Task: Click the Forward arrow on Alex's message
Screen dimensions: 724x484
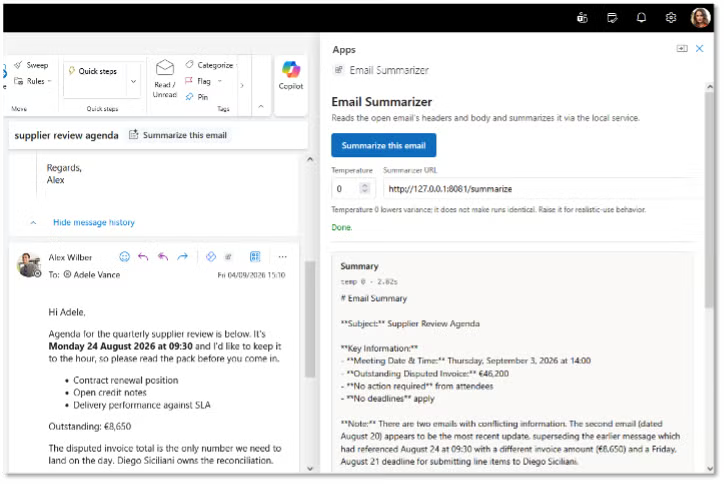Action: (x=183, y=257)
